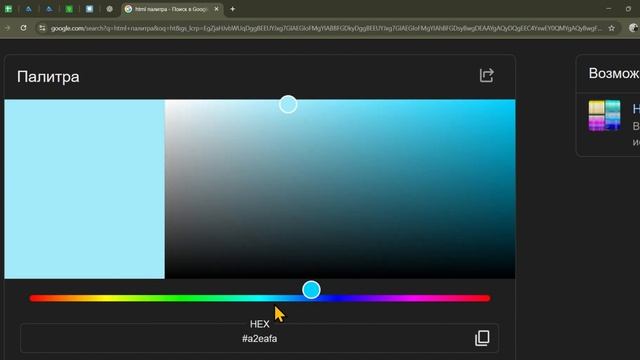Viewport: 640px width, 360px height.
Task: Click the #a2eafa HEX value field
Action: (x=259, y=338)
